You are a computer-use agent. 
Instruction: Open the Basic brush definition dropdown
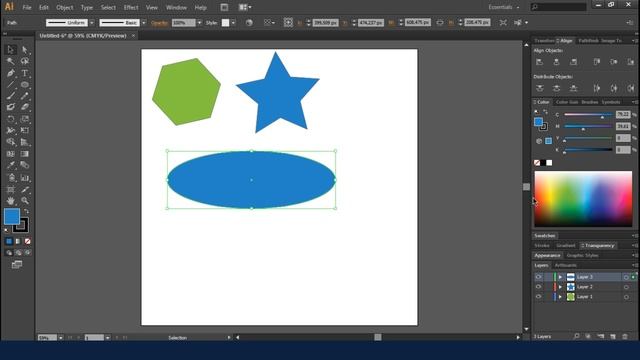[143, 23]
